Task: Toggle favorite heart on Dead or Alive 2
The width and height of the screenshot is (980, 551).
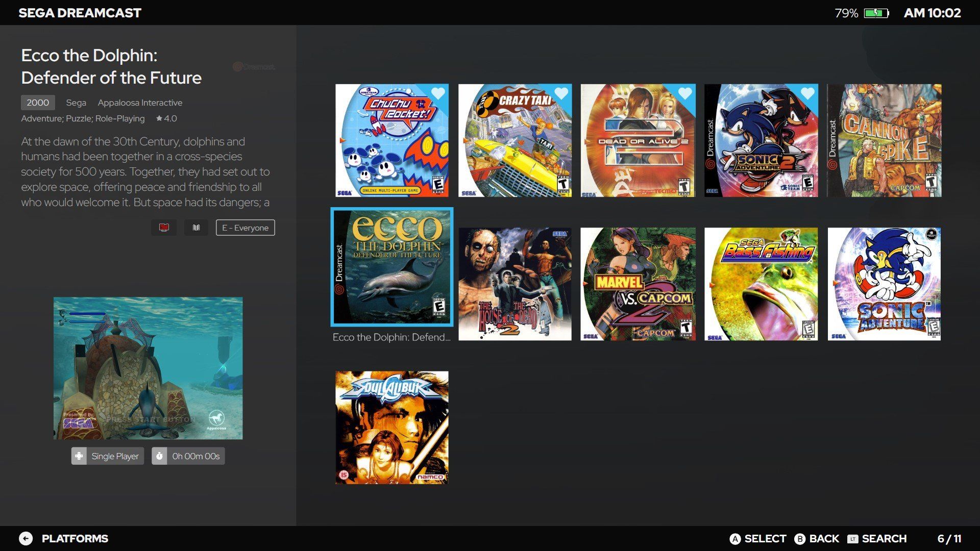Action: 685,94
